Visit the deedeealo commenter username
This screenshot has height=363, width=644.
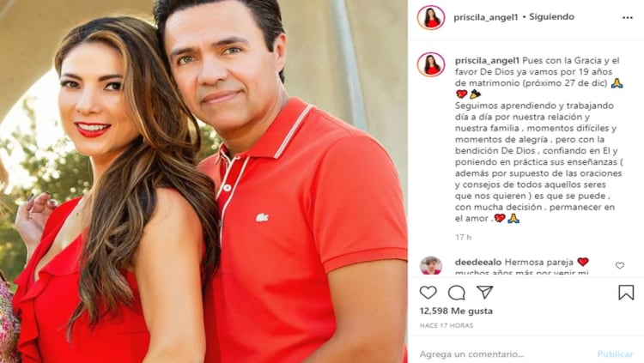pyautogui.click(x=478, y=262)
